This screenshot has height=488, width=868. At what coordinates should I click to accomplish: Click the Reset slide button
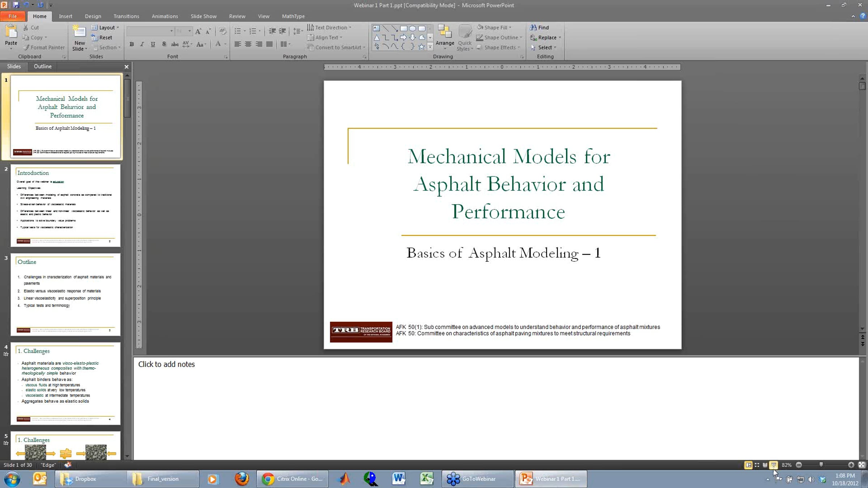click(102, 37)
